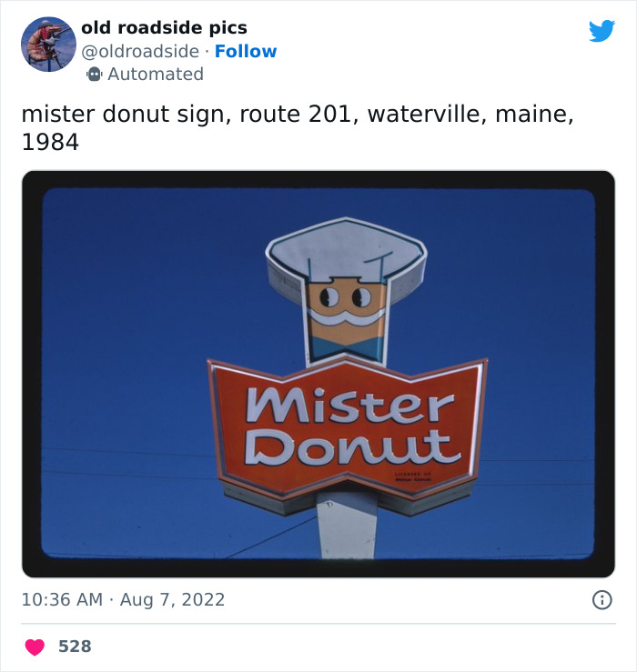Screen dimensions: 637x672
Task: Open the Twitter info circle icon
Action: 602,599
